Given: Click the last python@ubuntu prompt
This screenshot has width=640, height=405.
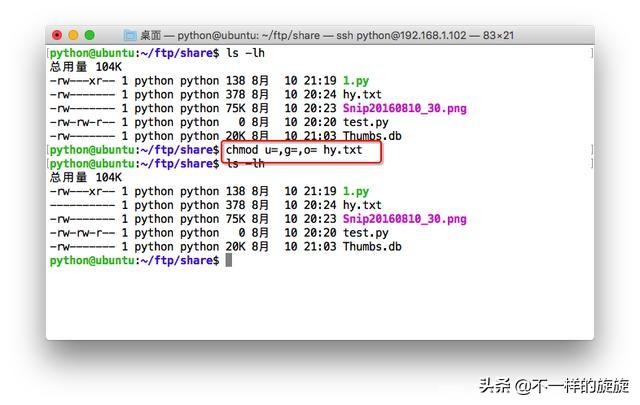Looking at the screenshot, I should coord(134,260).
